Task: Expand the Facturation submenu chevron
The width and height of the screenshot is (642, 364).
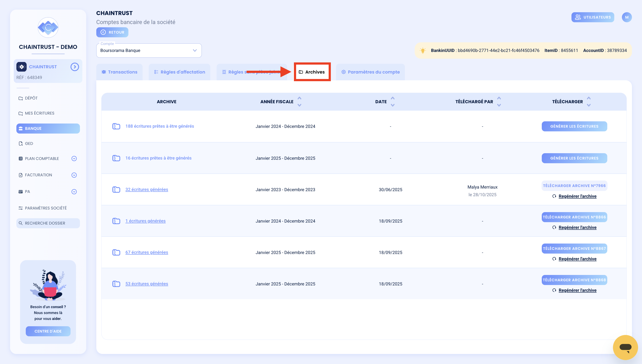Action: [74, 175]
